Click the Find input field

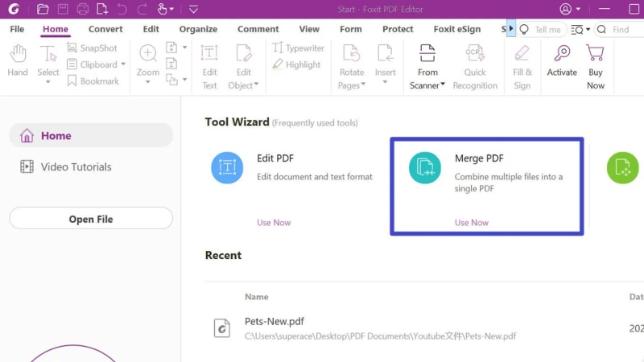[x=621, y=30]
